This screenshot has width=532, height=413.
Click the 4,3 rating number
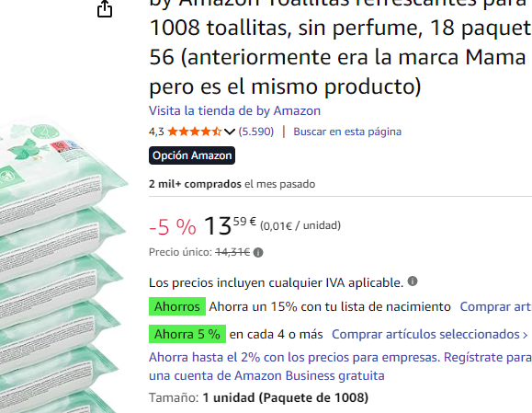[x=156, y=132]
